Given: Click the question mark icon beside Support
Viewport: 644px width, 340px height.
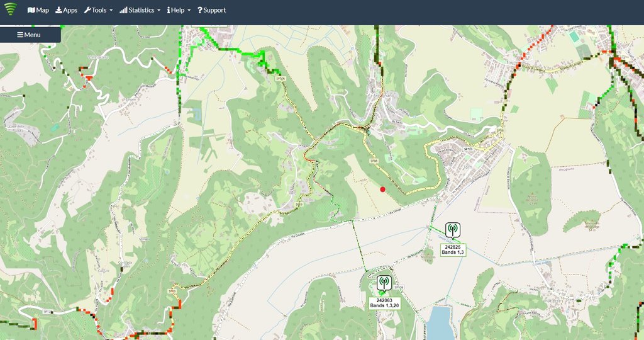Looking at the screenshot, I should (x=199, y=10).
